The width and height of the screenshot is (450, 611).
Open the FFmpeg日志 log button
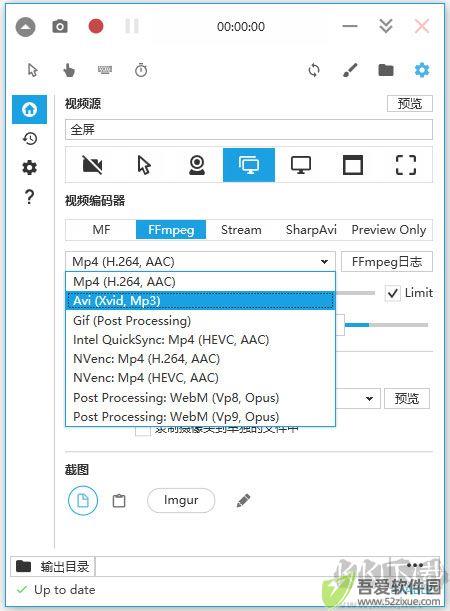(387, 261)
